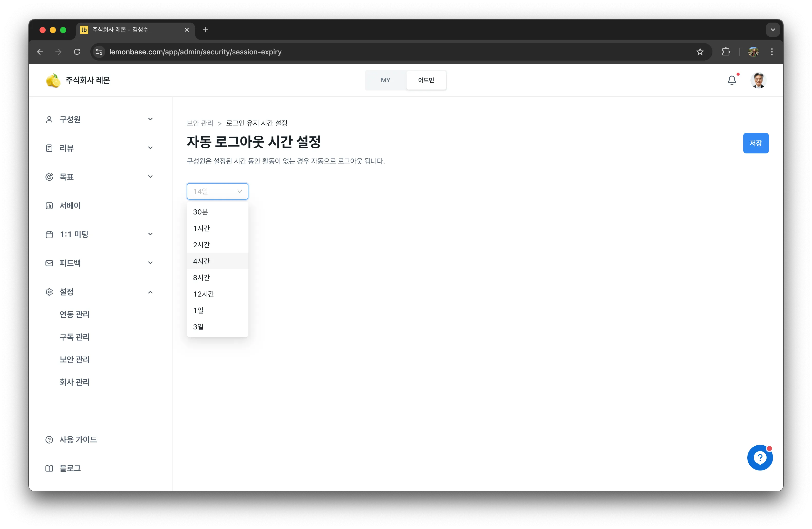This screenshot has width=812, height=529.
Task: Switch to the 어드민 tab
Action: pos(426,81)
